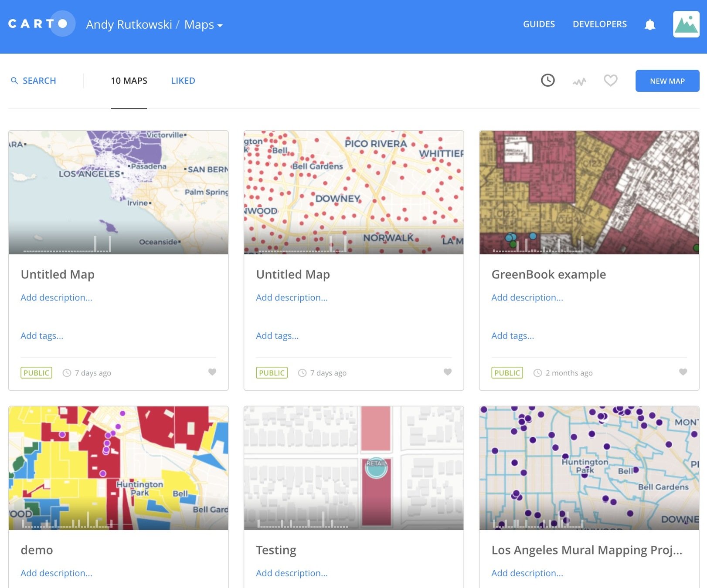Screen dimensions: 707x588
Task: Click PUBLIC badge on GreenBook example
Action: [x=507, y=373]
